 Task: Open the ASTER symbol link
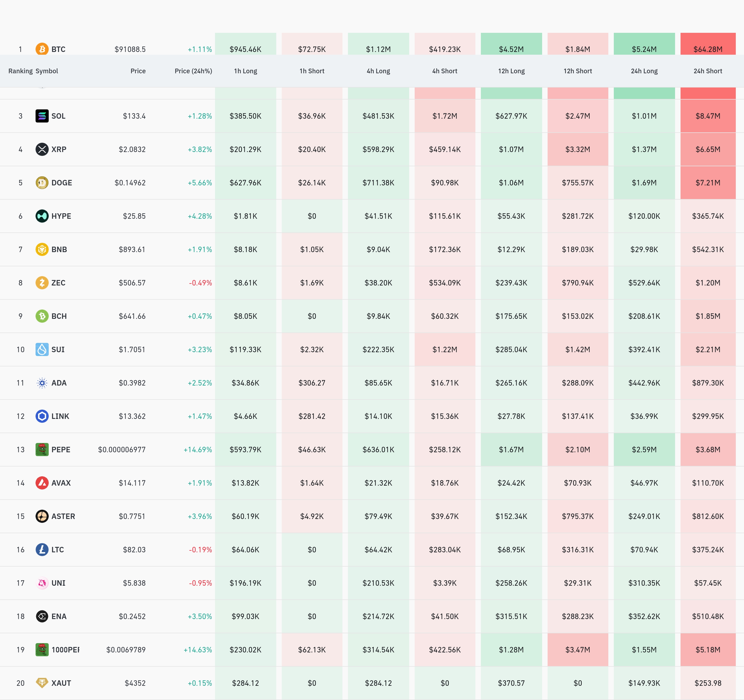click(63, 516)
